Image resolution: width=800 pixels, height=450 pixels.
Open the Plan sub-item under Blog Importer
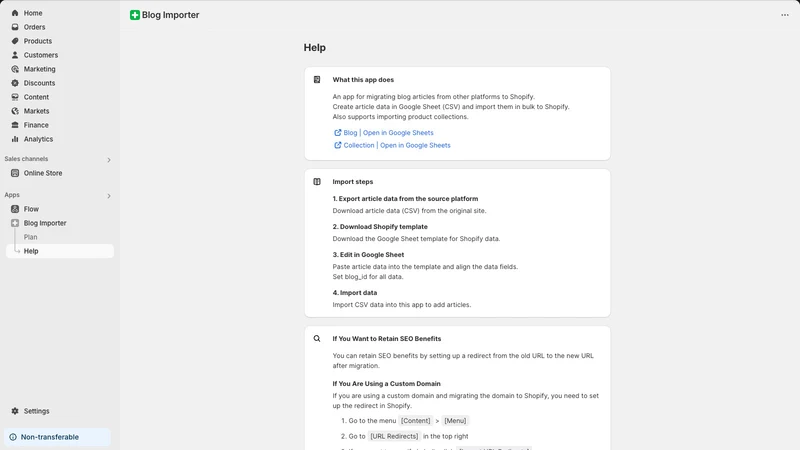(30, 237)
